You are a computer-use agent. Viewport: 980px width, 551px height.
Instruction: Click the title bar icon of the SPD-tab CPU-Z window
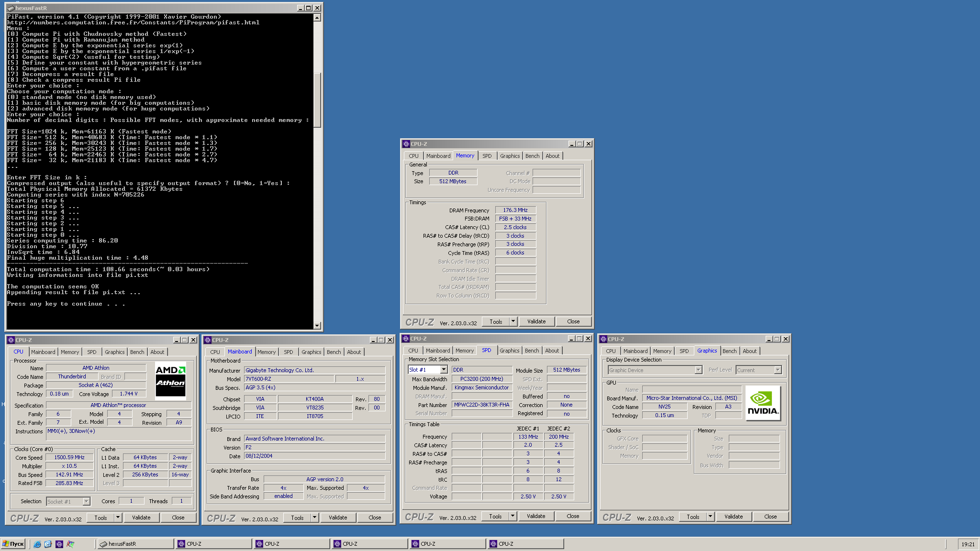click(x=406, y=339)
